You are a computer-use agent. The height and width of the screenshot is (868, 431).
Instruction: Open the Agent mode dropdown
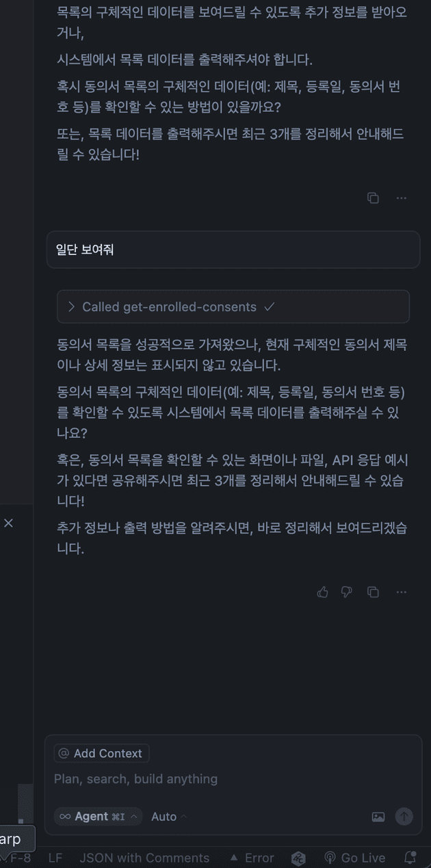[98, 817]
